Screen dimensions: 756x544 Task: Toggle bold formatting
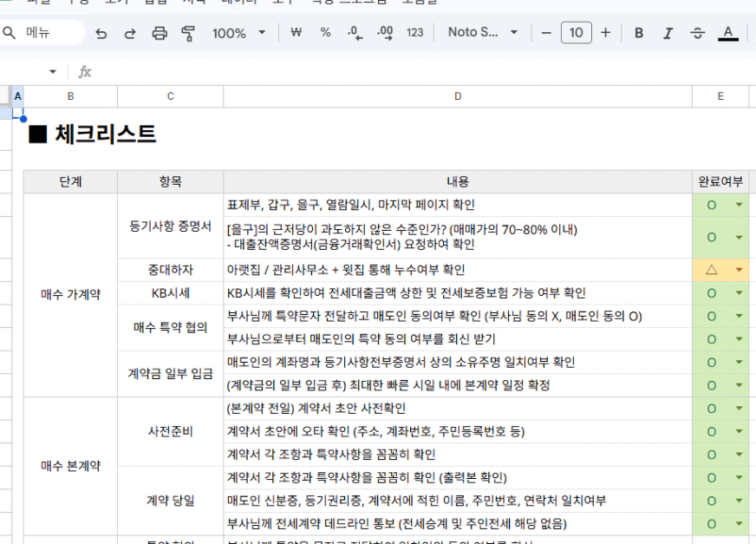coord(639,33)
